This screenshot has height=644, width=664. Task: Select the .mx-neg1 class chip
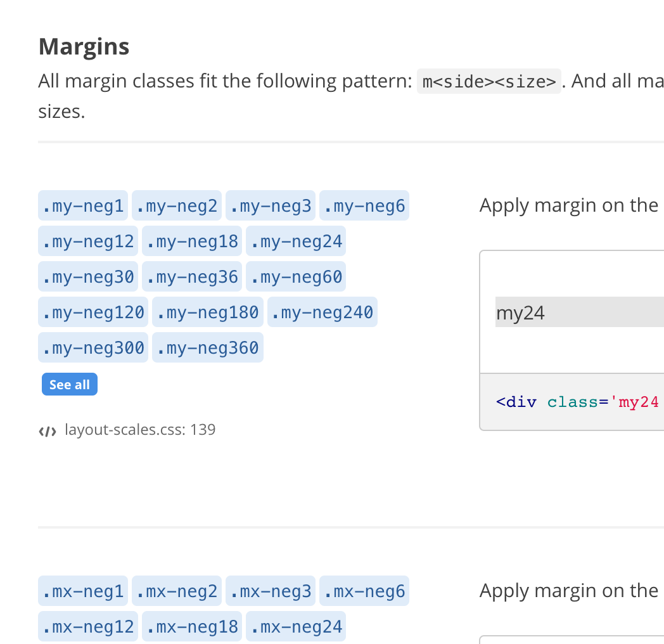click(82, 590)
